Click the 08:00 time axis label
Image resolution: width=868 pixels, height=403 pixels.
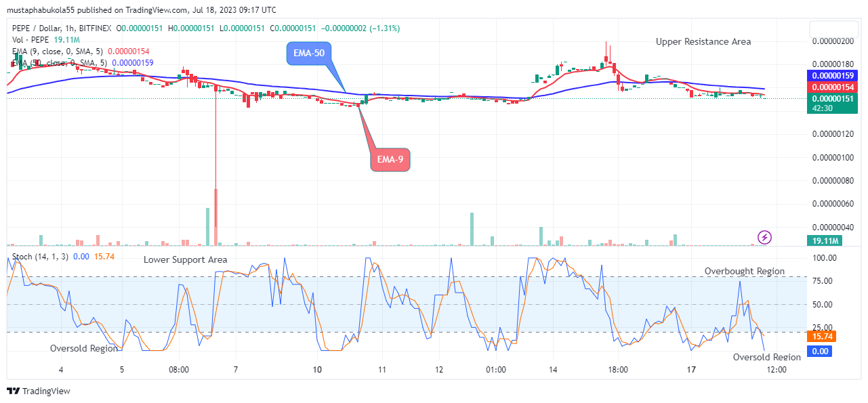(179, 370)
